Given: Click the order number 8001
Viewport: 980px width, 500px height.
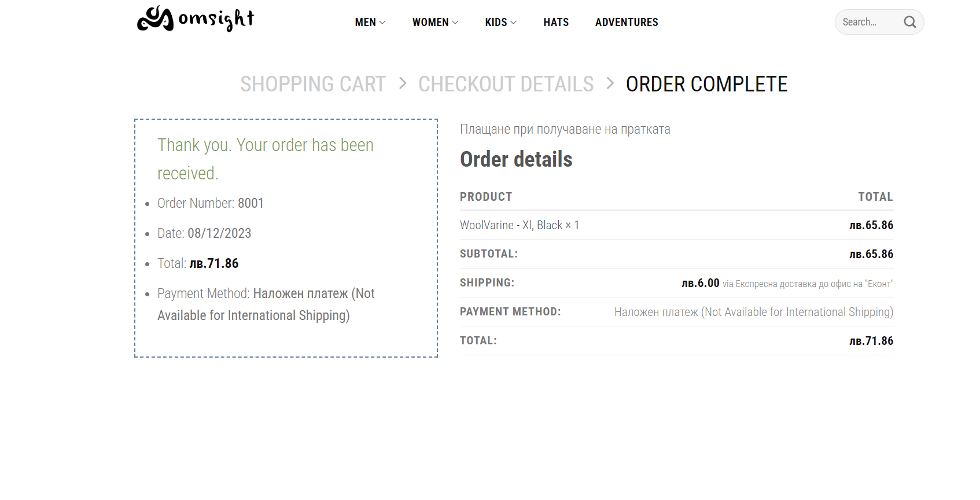Looking at the screenshot, I should tap(250, 203).
